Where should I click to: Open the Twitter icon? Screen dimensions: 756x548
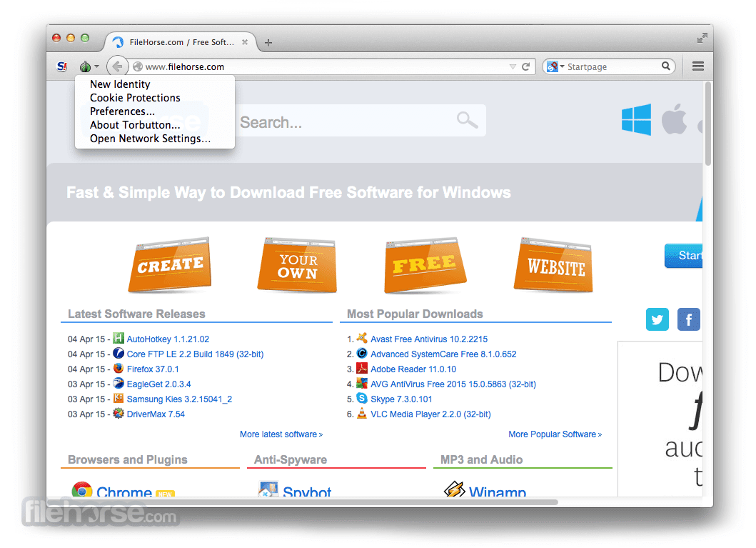click(657, 319)
